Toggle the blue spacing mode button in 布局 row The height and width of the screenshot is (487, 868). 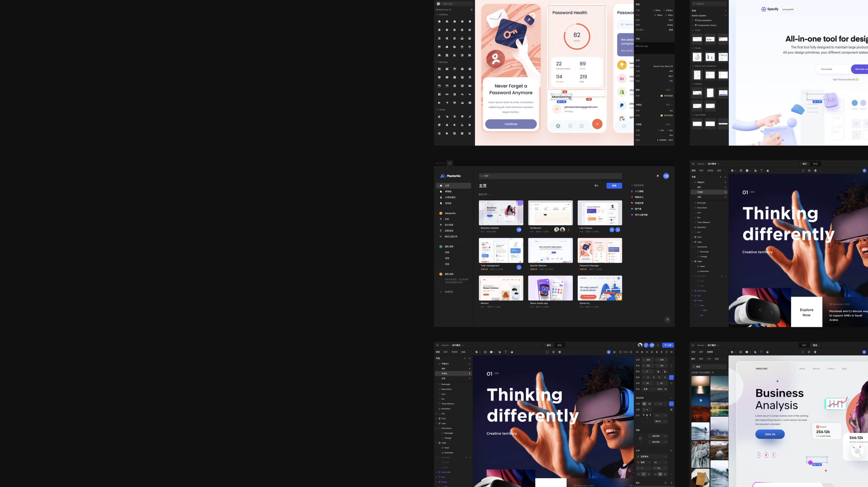(671, 404)
